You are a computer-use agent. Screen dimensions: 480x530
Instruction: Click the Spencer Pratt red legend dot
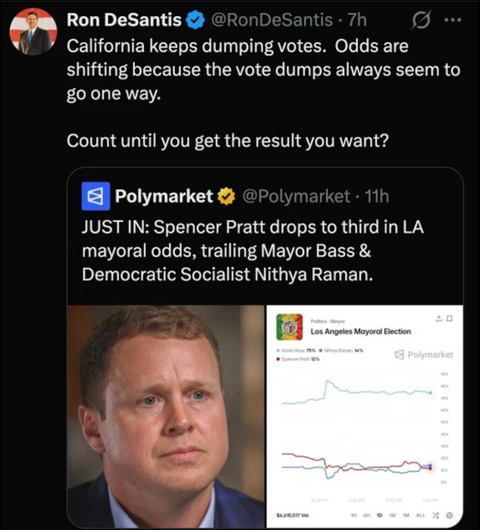[278, 359]
